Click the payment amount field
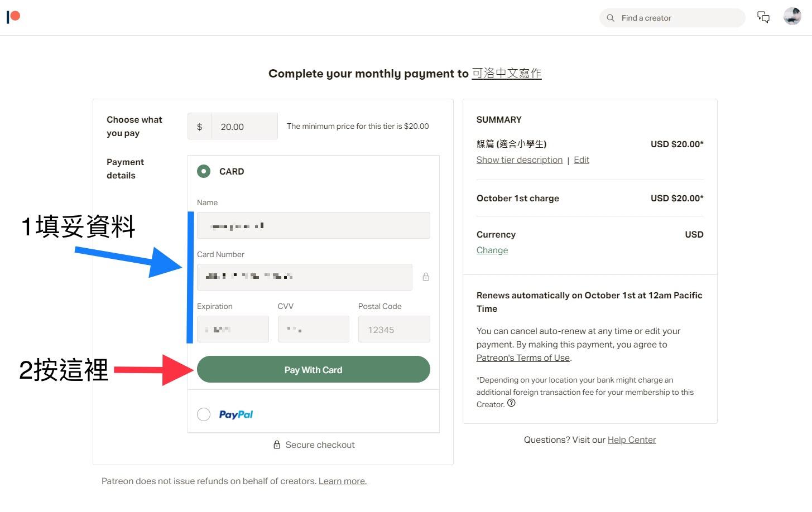The image size is (812, 512). [243, 127]
